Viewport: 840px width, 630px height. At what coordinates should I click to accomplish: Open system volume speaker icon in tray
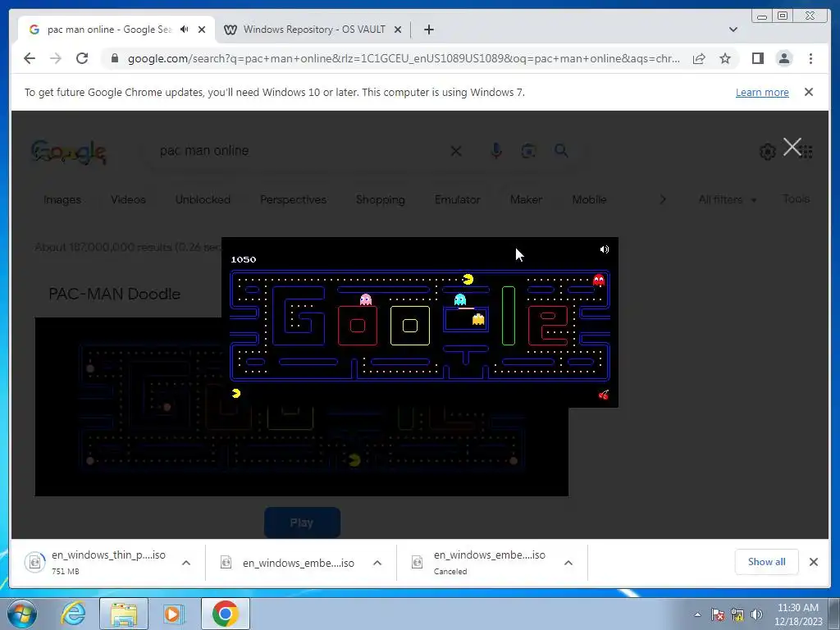[756, 614]
